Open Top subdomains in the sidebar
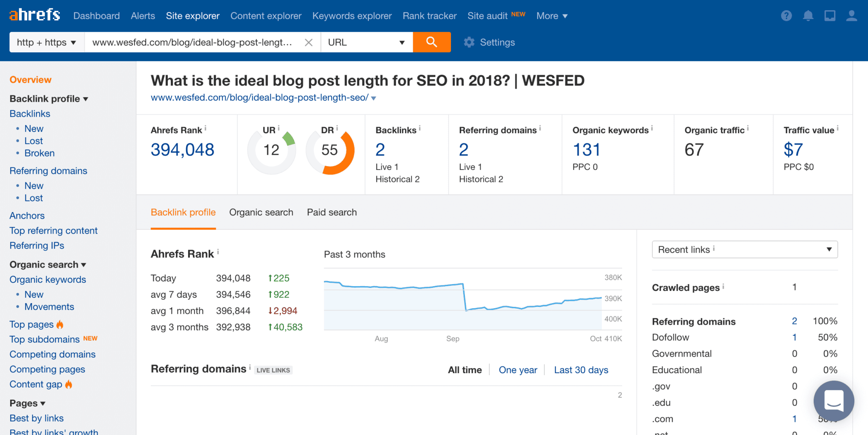 click(45, 339)
